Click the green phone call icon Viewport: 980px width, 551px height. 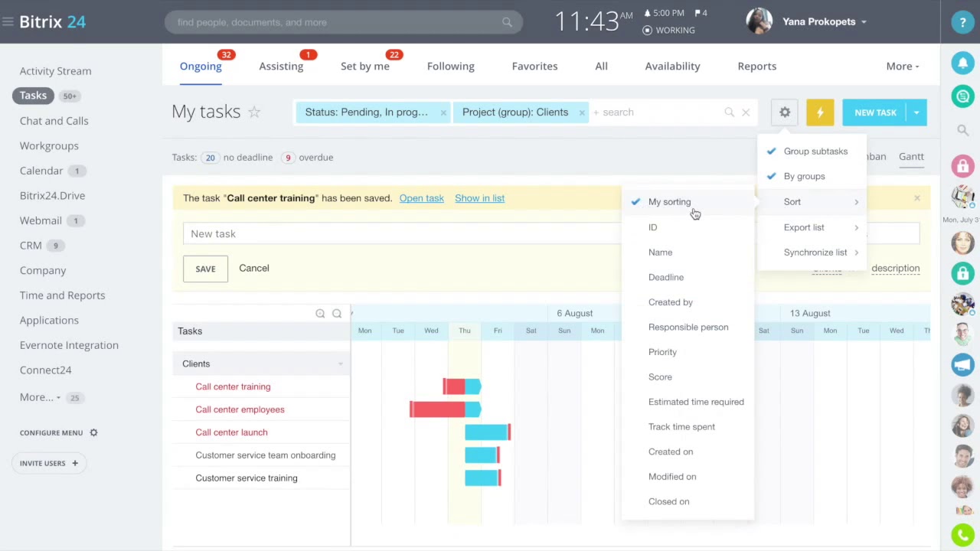pyautogui.click(x=962, y=535)
